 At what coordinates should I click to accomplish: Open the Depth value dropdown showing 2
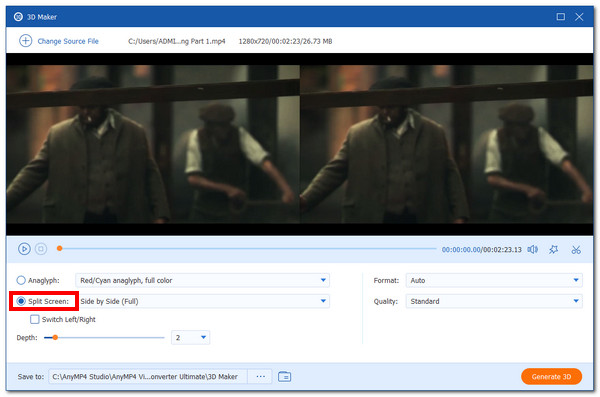(x=191, y=337)
